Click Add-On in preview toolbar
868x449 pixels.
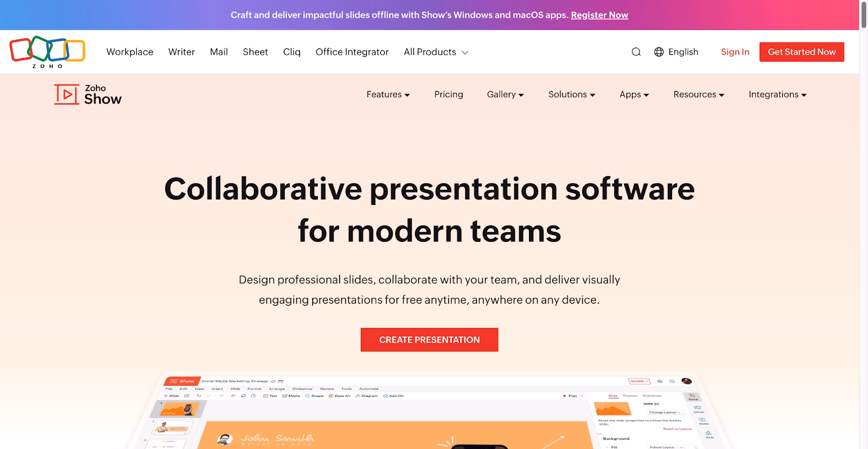click(394, 396)
